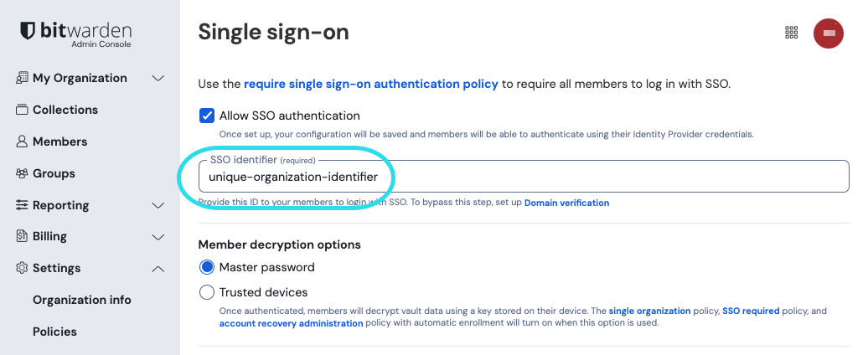Follow the require single sign-on authentication policy link
This screenshot has height=355, width=868.
(x=371, y=84)
